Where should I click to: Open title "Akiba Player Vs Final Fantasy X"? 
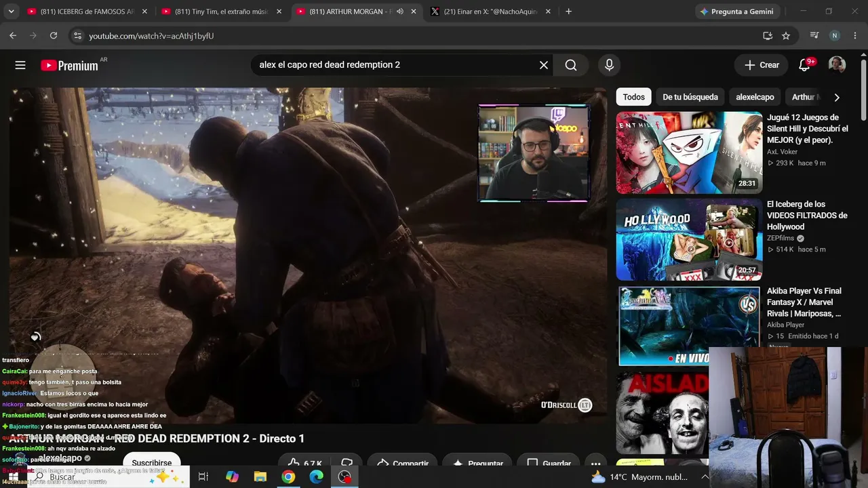tap(806, 302)
